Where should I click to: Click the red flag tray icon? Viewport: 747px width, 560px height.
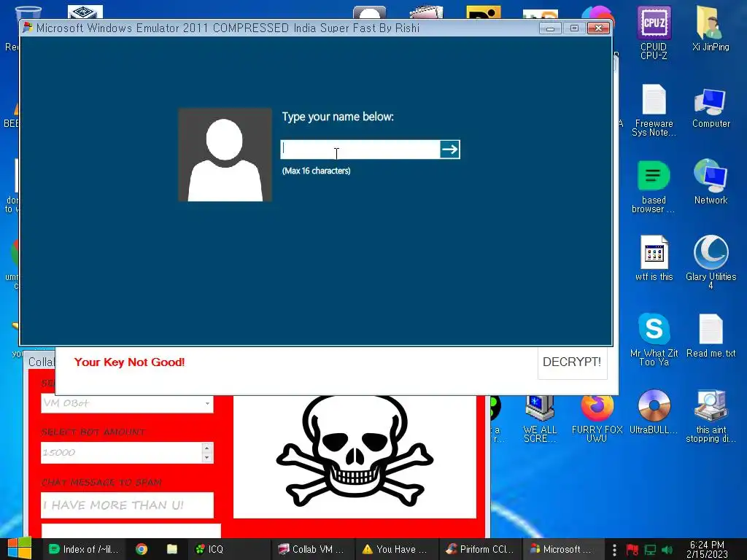point(632,550)
